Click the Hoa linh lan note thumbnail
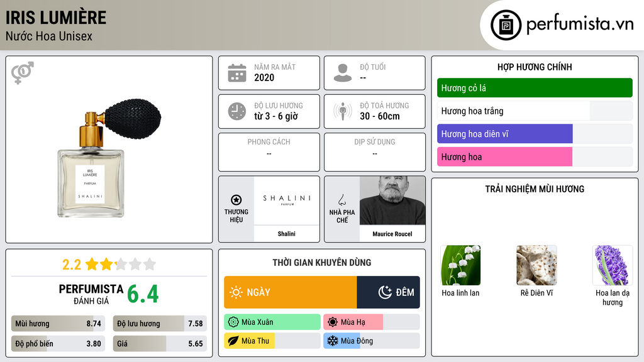 click(x=460, y=265)
